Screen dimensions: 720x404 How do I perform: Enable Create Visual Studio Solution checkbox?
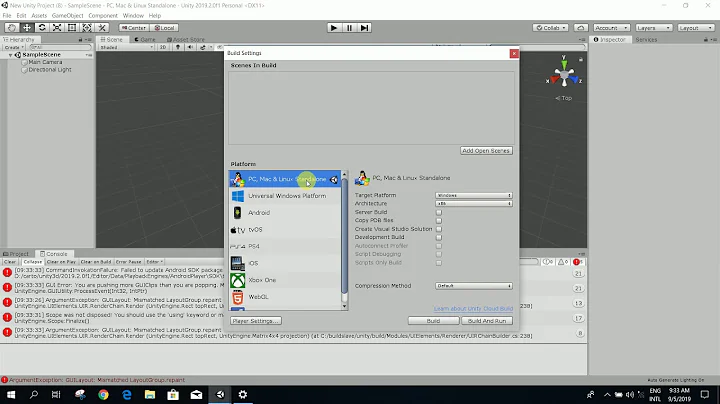(x=439, y=229)
